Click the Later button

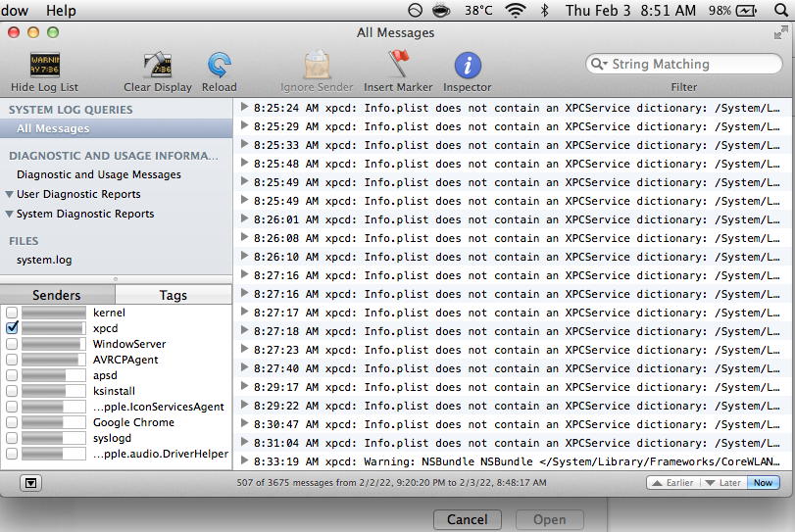tap(723, 483)
